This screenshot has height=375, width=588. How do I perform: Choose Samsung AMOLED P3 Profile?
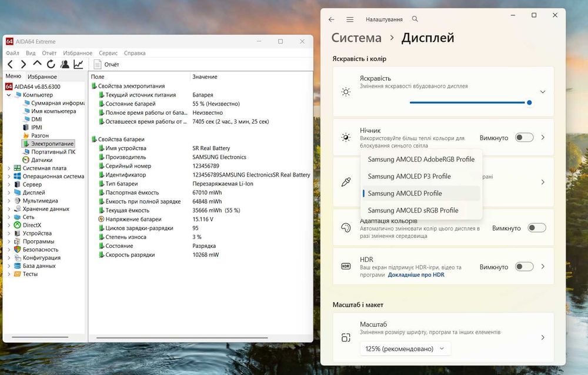pyautogui.click(x=421, y=177)
